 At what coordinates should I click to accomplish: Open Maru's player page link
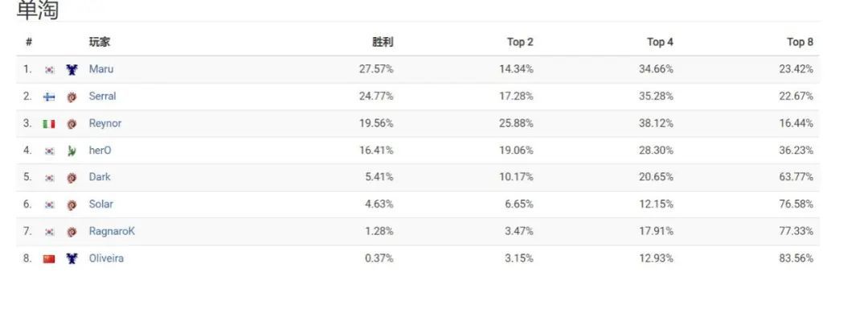100,69
